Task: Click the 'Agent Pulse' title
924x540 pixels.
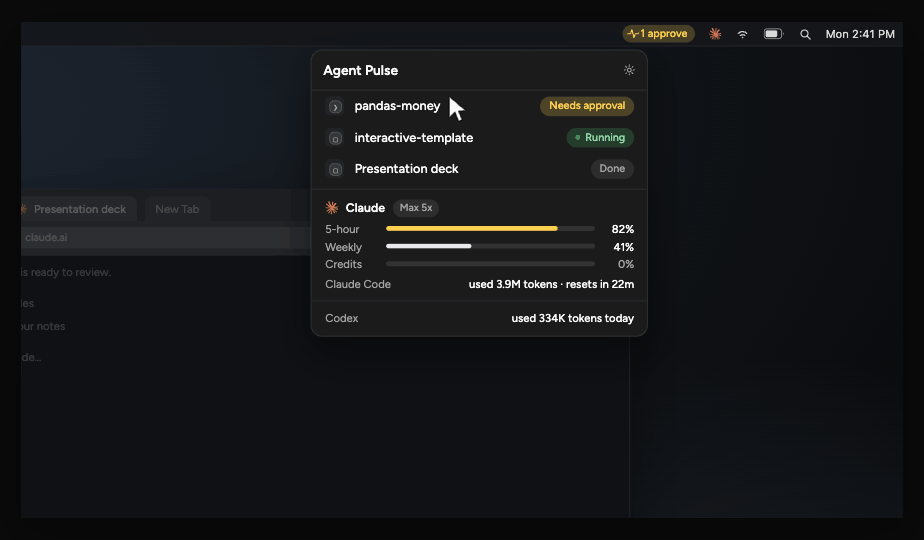Action: [x=361, y=71]
